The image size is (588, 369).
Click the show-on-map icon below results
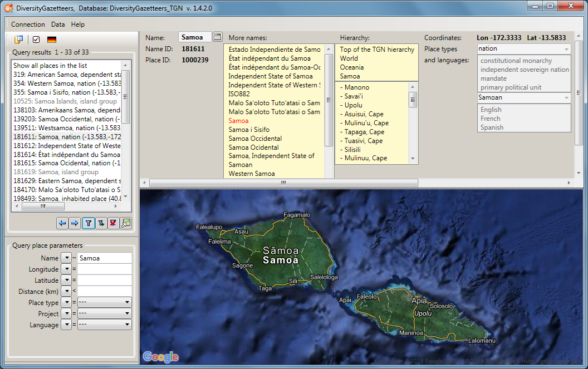click(x=126, y=223)
